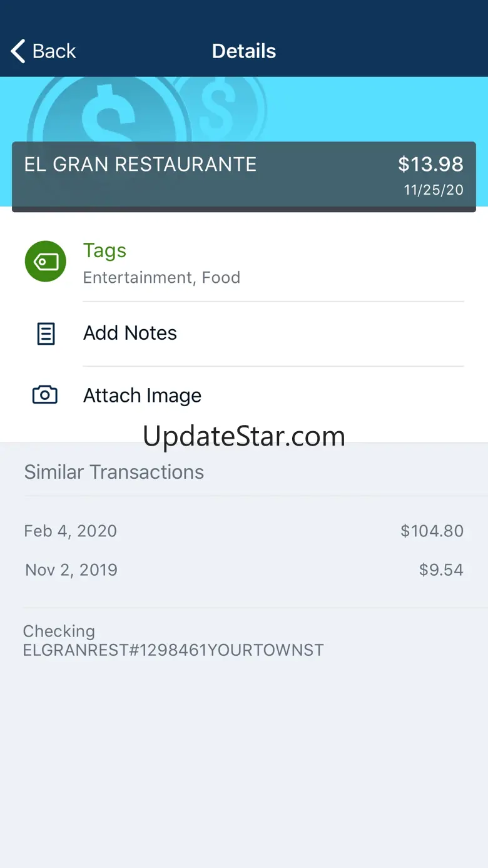Open Add Notes
The image size is (488, 868).
click(x=130, y=333)
